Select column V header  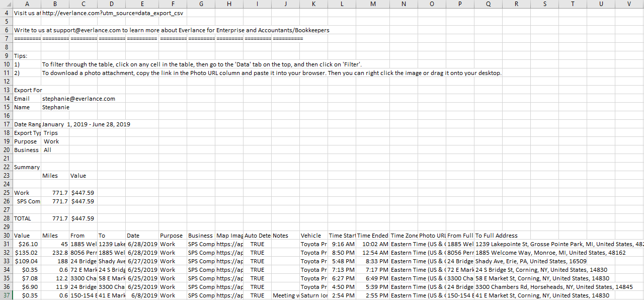(x=629, y=4)
